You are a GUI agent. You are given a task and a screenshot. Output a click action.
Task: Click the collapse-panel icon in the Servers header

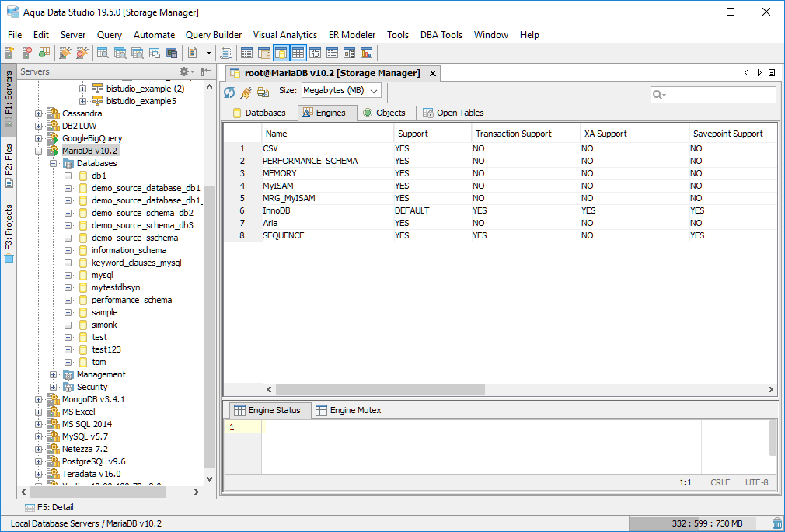coord(206,71)
